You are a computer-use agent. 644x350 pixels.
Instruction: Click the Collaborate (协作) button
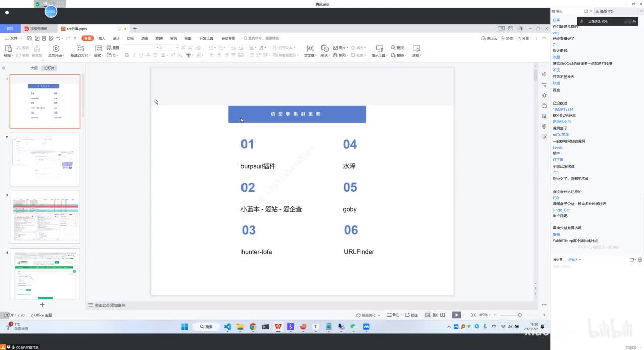(x=507, y=38)
